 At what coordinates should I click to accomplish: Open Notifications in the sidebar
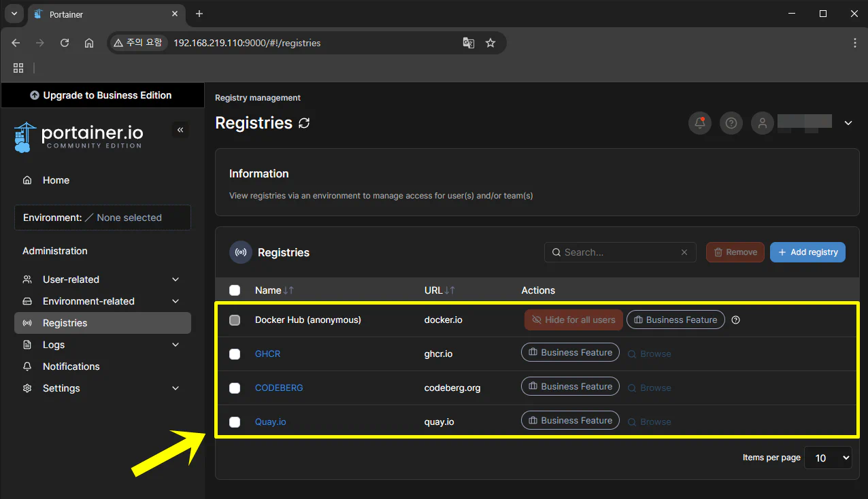tap(102, 366)
